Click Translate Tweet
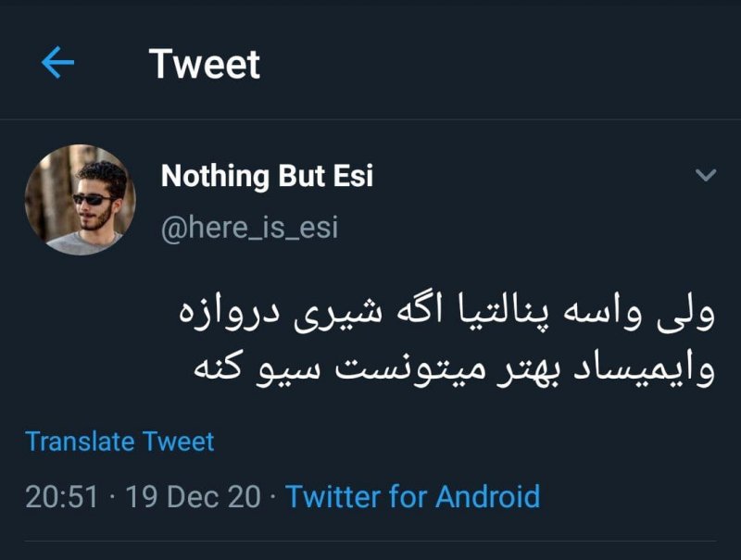 (119, 442)
